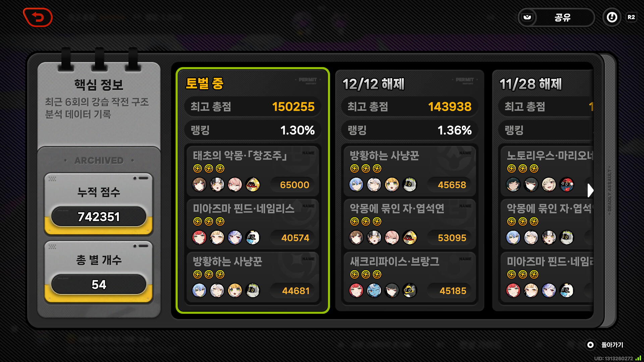
Task: Click 돌아가기 return prompt
Action: [605, 345]
